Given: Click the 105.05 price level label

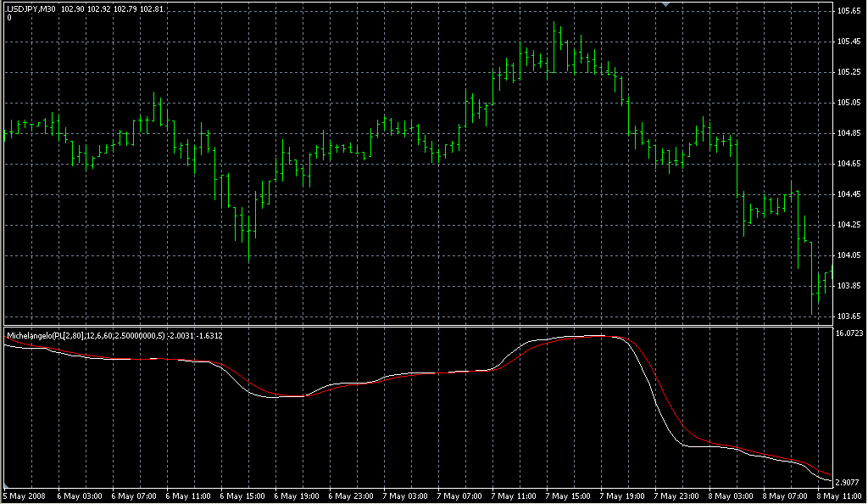Looking at the screenshot, I should (848, 103).
